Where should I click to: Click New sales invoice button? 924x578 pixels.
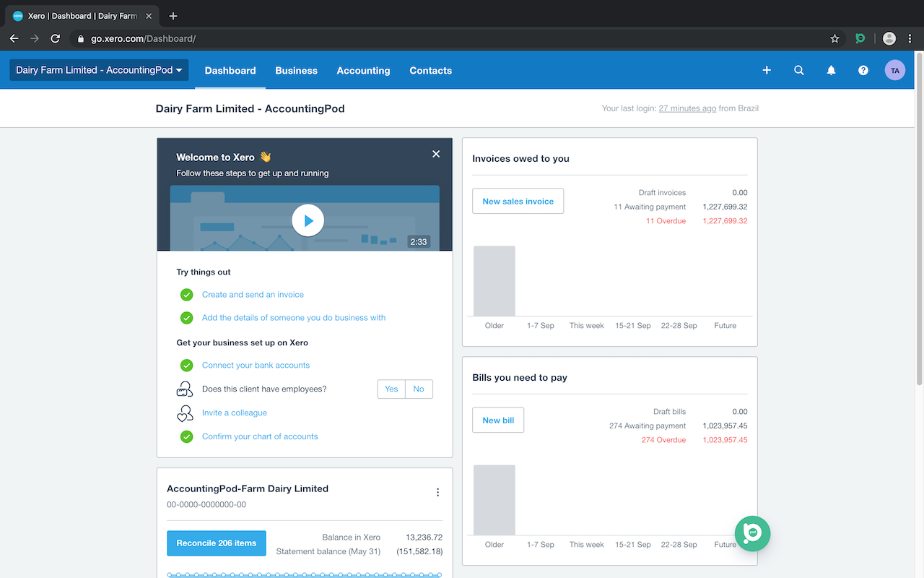pos(518,201)
